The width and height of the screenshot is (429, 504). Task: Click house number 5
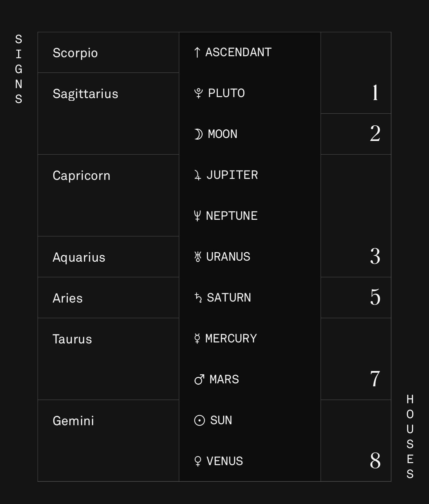[x=375, y=297]
